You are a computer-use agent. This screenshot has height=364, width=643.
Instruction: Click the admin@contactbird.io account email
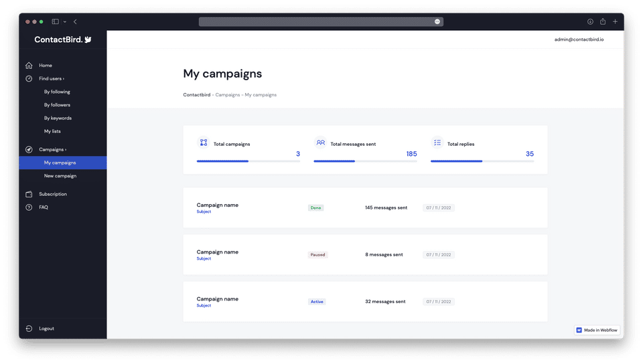579,39
